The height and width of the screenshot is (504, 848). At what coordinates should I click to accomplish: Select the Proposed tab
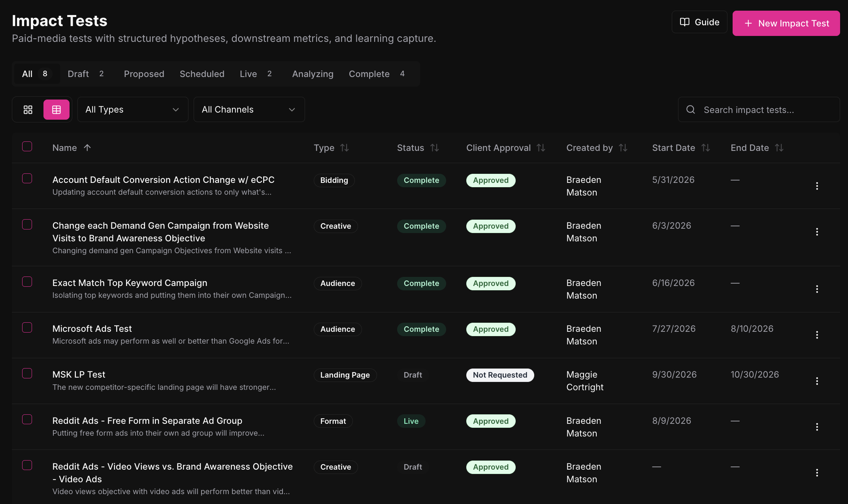coord(144,74)
